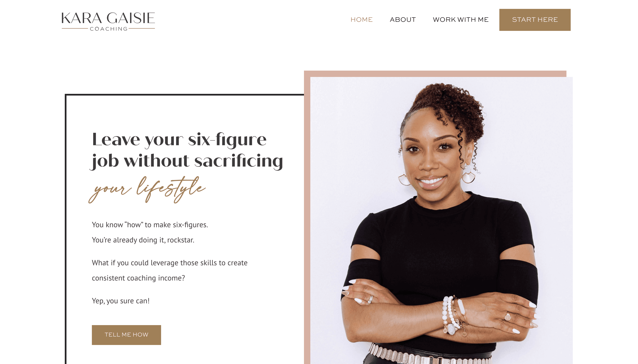Image resolution: width=638 pixels, height=364 pixels.
Task: Click the START HERE button
Action: click(x=535, y=20)
